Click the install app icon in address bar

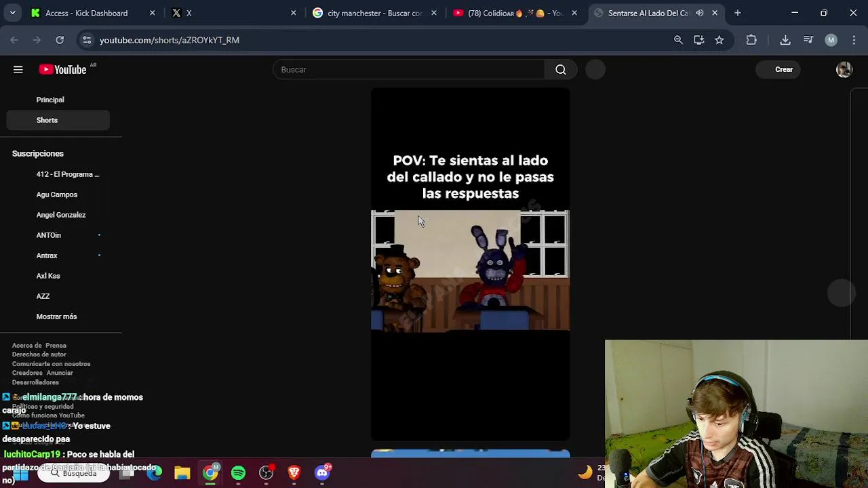pyautogui.click(x=698, y=40)
